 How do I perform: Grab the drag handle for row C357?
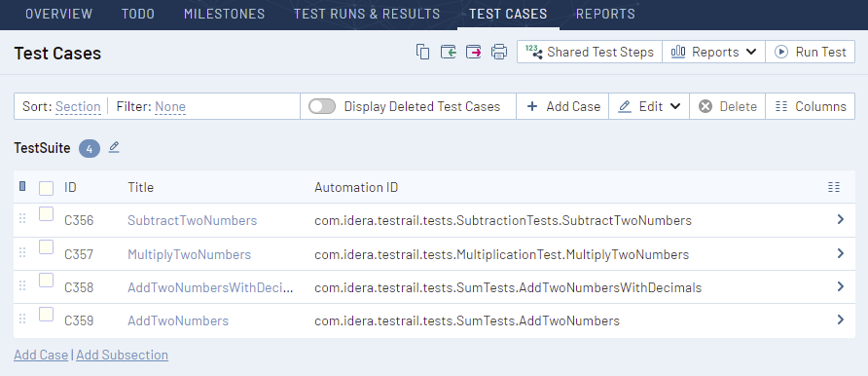[x=22, y=253]
